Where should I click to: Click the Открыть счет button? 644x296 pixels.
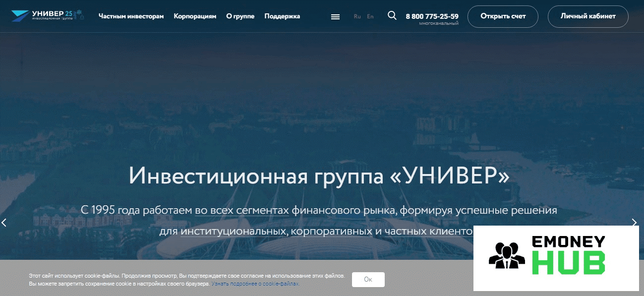[503, 16]
